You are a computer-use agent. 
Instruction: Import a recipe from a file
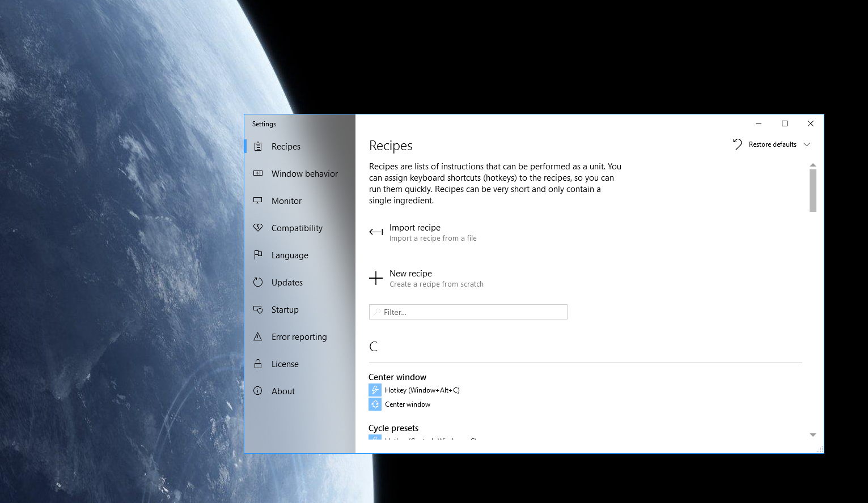coord(415,232)
